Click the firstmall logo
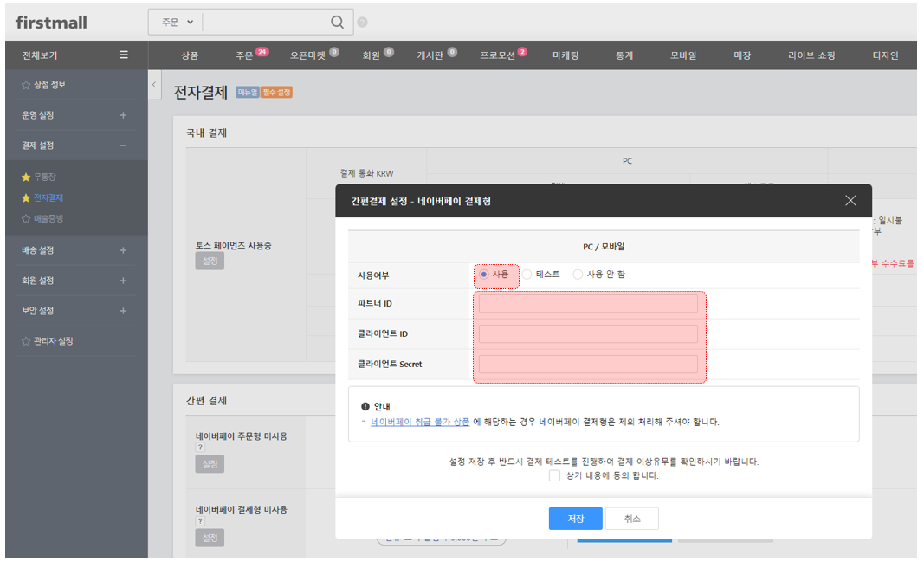The image size is (924, 562). (x=51, y=23)
